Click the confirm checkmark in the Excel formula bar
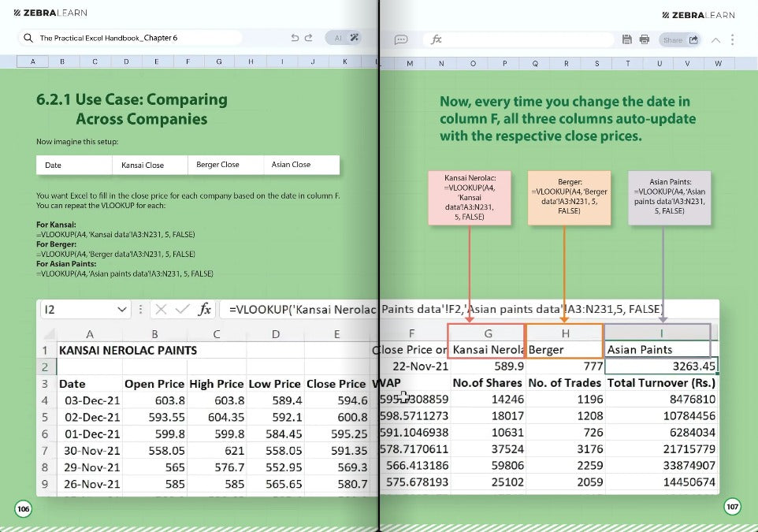 182,310
